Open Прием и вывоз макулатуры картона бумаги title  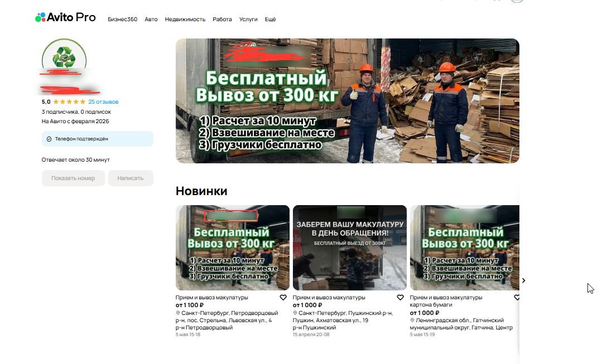[446, 301]
